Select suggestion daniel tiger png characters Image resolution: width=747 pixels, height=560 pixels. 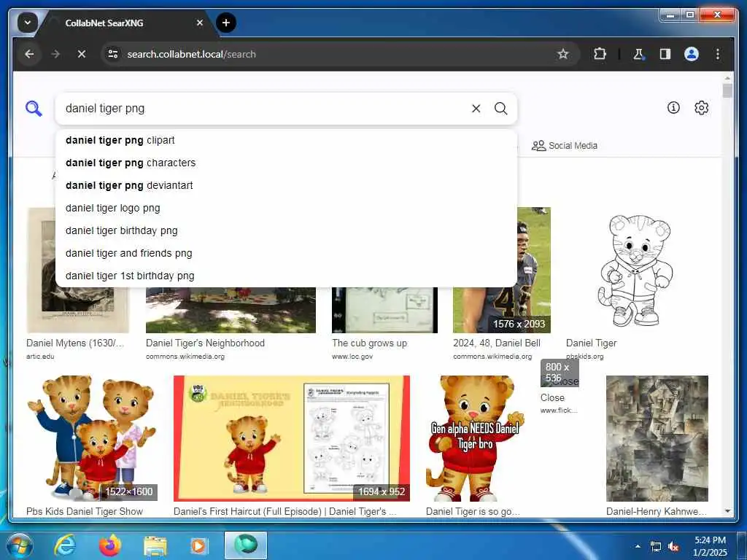pyautogui.click(x=286, y=163)
